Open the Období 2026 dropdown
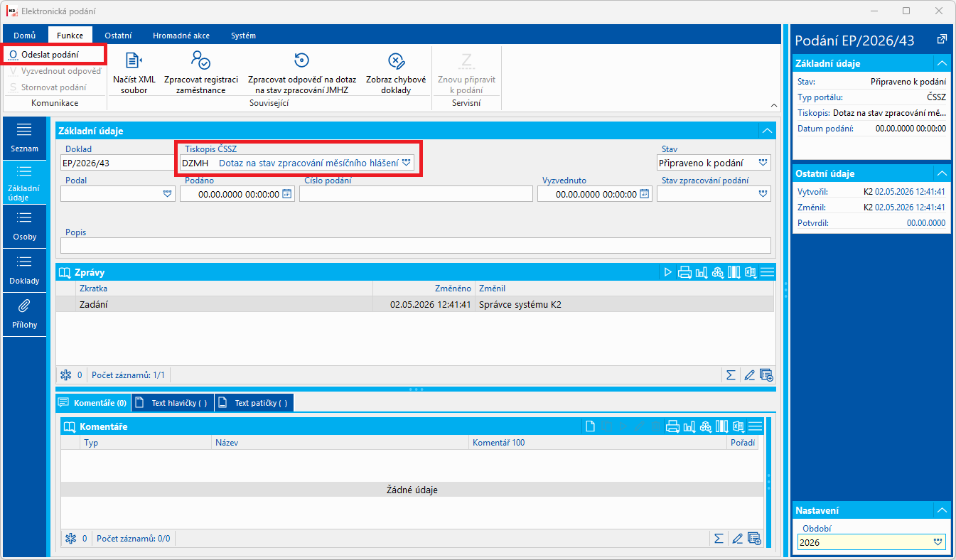The image size is (956, 560). [938, 542]
